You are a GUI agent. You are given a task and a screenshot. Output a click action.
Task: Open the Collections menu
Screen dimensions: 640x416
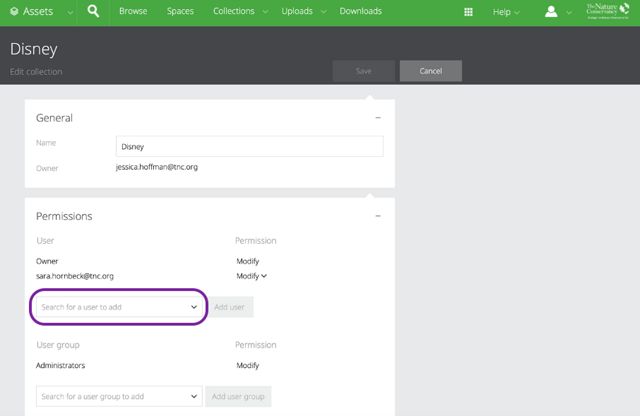point(239,12)
